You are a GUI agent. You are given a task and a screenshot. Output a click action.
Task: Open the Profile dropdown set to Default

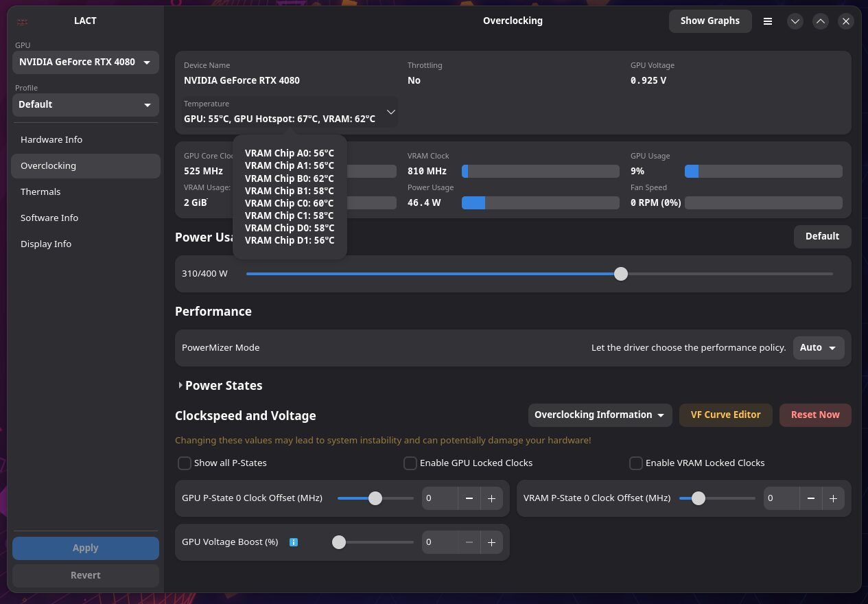coord(86,105)
